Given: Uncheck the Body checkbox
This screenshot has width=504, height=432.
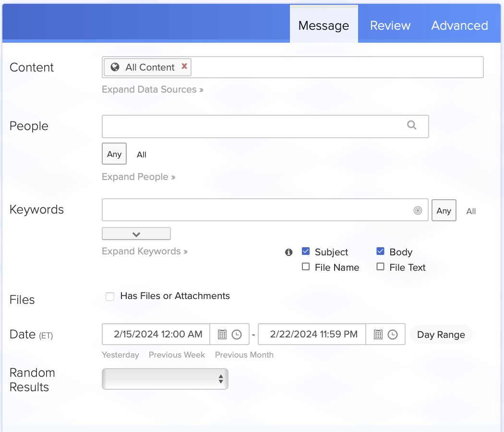Looking at the screenshot, I should [x=380, y=252].
